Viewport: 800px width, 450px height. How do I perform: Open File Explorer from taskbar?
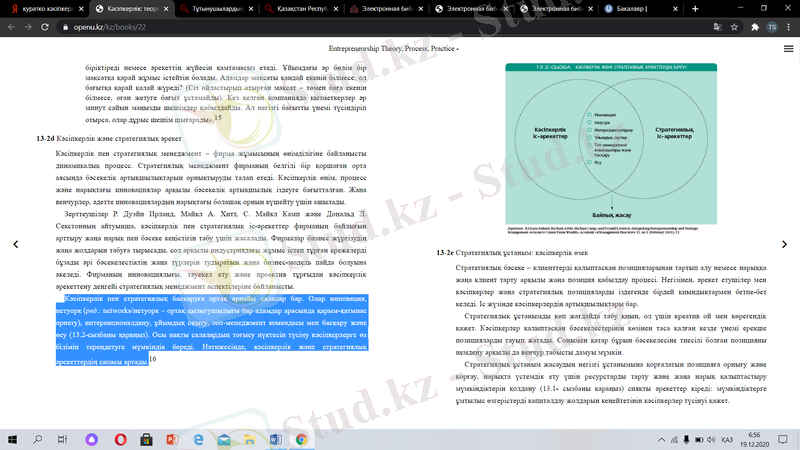(x=249, y=439)
